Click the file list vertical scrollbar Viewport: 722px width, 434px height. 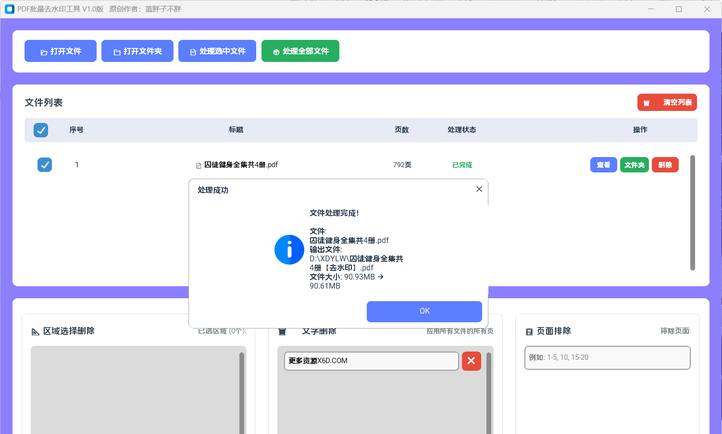point(692,210)
